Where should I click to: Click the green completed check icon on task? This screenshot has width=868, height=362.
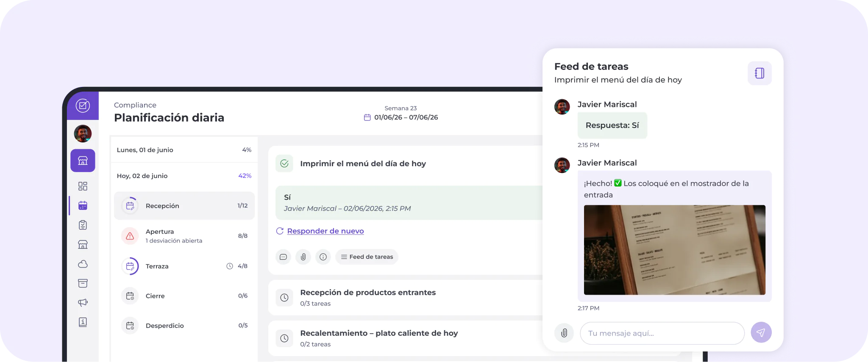(x=284, y=164)
